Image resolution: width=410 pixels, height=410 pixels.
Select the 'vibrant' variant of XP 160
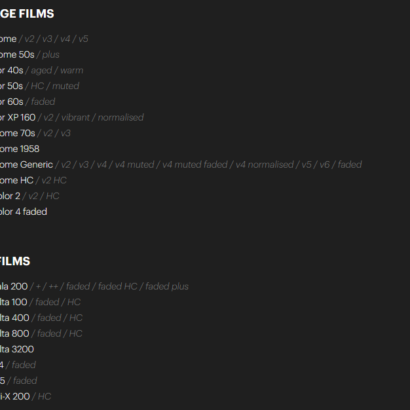(x=75, y=117)
